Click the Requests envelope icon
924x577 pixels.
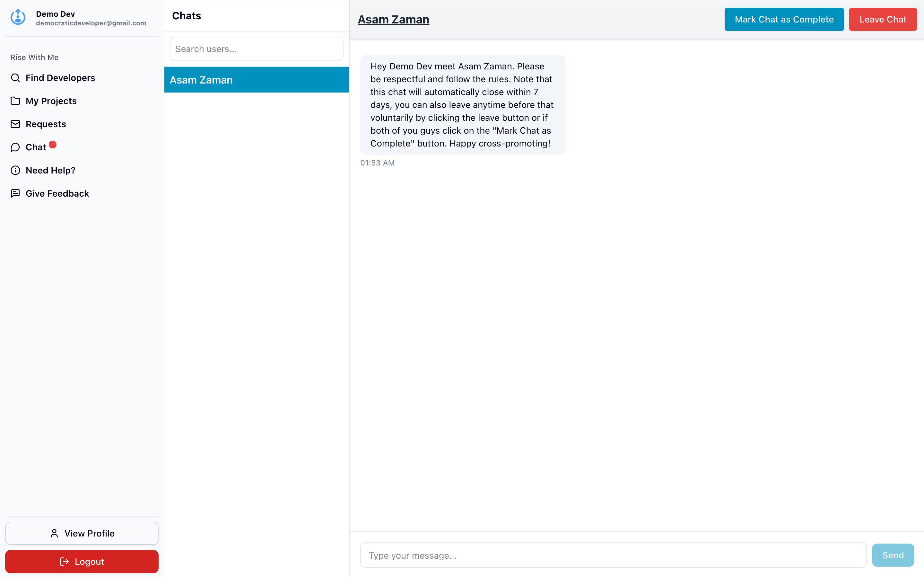(15, 124)
